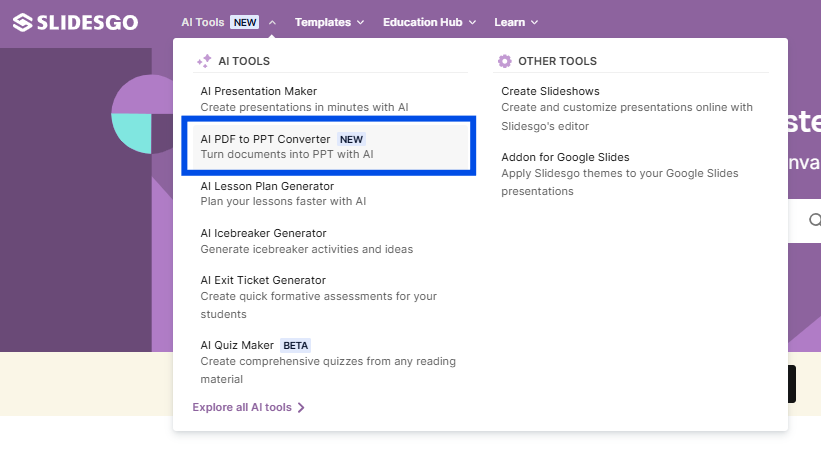
Task: Expand the Education Hub dropdown
Action: tap(429, 22)
